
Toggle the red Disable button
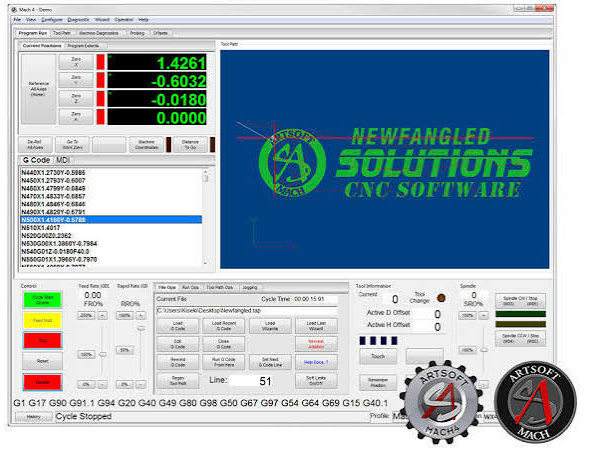(x=42, y=382)
